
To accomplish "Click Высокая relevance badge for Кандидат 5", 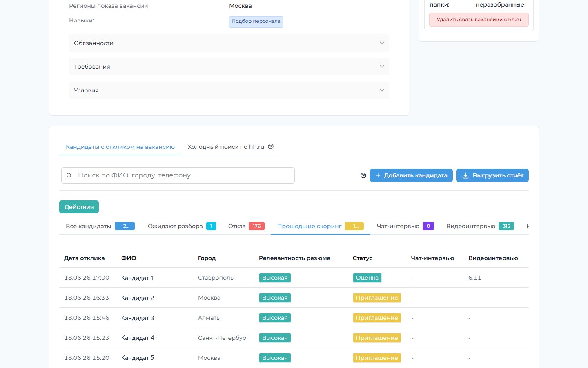I will click(x=275, y=358).
